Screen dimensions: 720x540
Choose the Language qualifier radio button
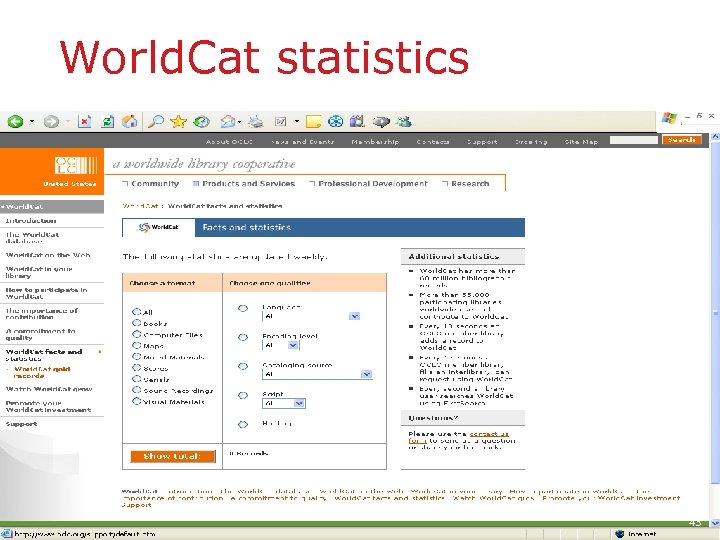pos(243,308)
